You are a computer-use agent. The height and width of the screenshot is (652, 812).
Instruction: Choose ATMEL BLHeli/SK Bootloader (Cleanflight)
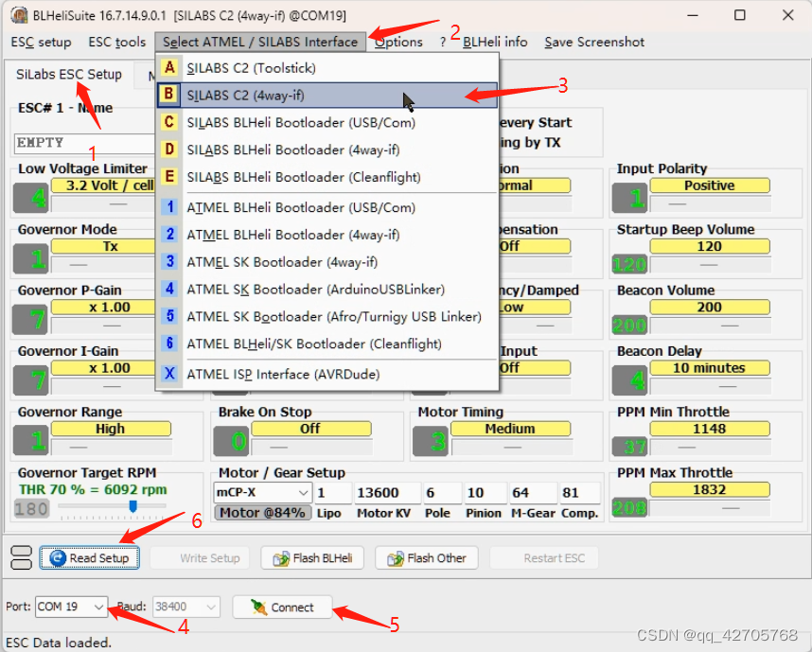[327, 344]
